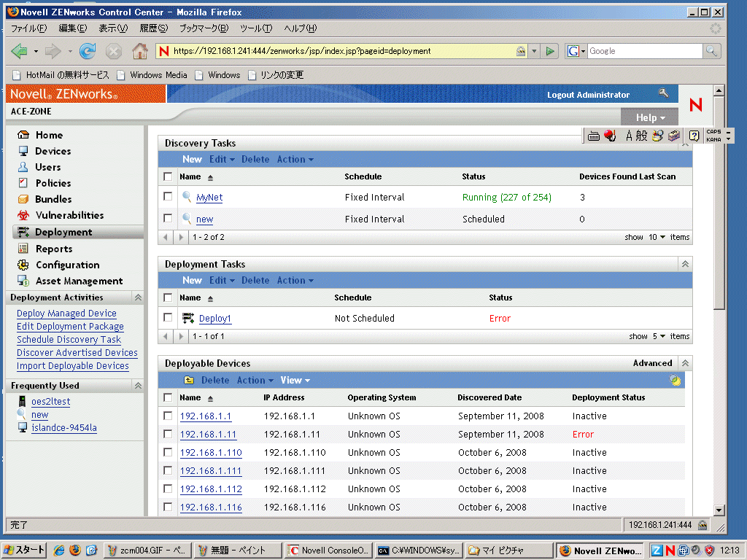The width and height of the screenshot is (747, 560).
Task: Open the ブックマーク(B) menu
Action: point(204,28)
